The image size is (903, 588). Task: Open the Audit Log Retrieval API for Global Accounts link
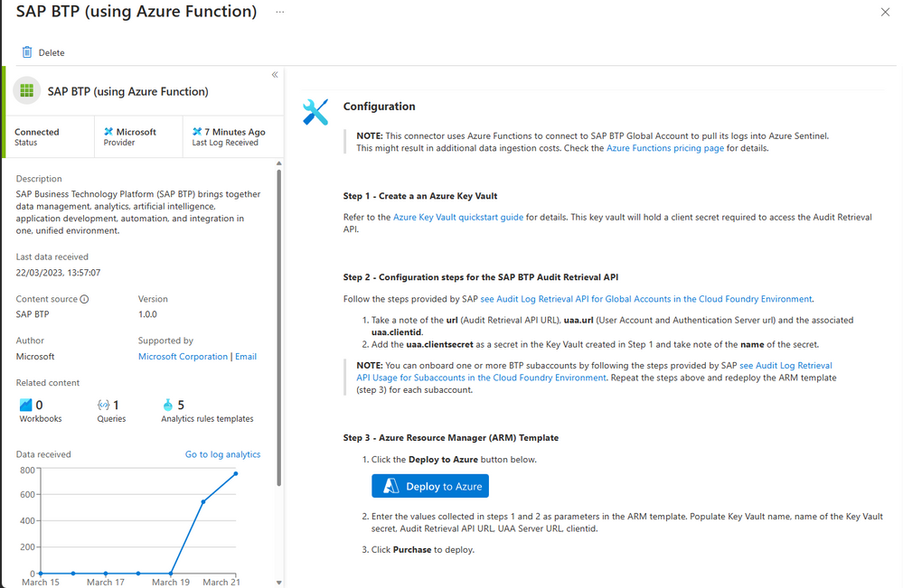coord(646,299)
